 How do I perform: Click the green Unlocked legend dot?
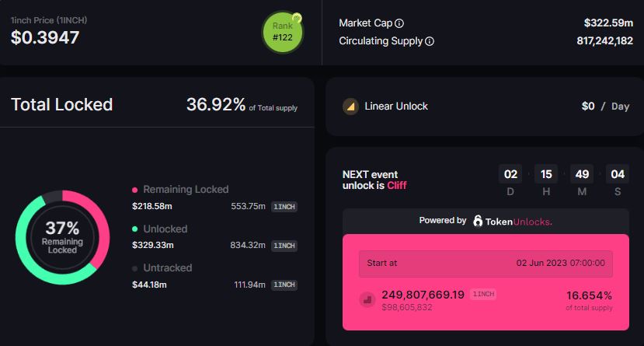pos(135,229)
